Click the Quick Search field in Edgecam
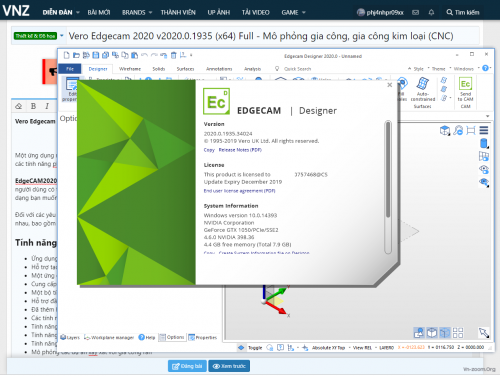 pyautogui.click(x=297, y=69)
